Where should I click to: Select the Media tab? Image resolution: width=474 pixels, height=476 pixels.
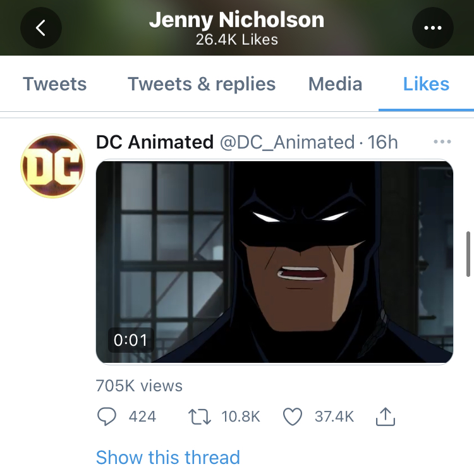point(336,84)
